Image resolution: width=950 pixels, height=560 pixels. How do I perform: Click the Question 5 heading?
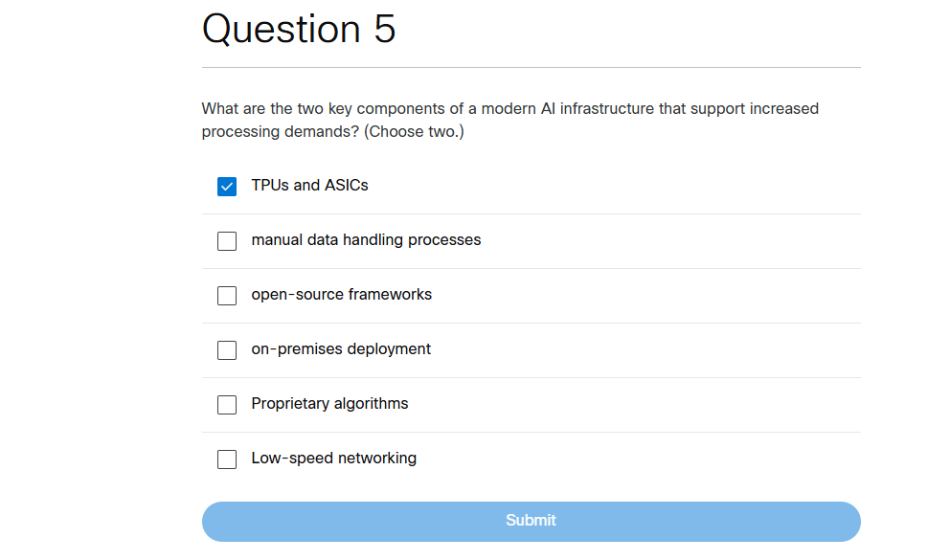click(x=299, y=30)
